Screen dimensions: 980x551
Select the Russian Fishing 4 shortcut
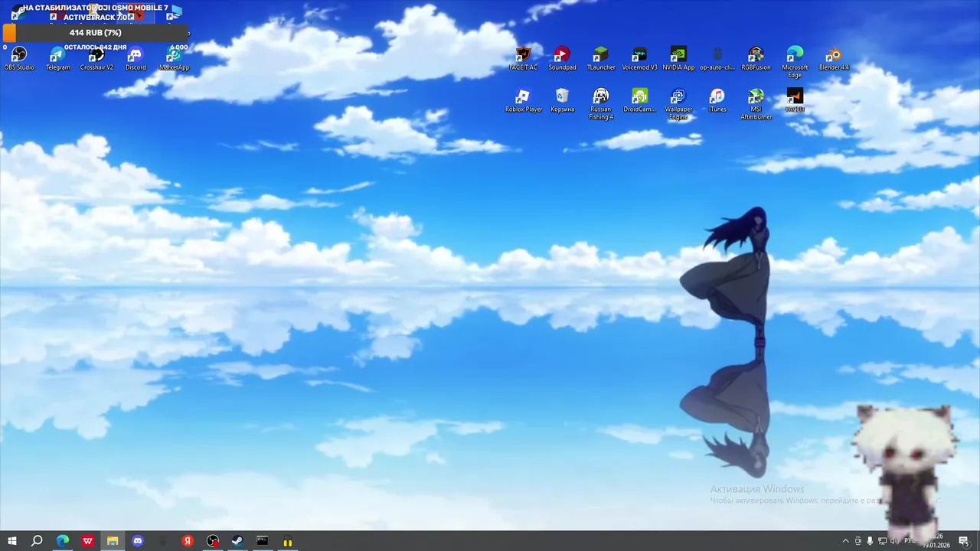click(601, 104)
